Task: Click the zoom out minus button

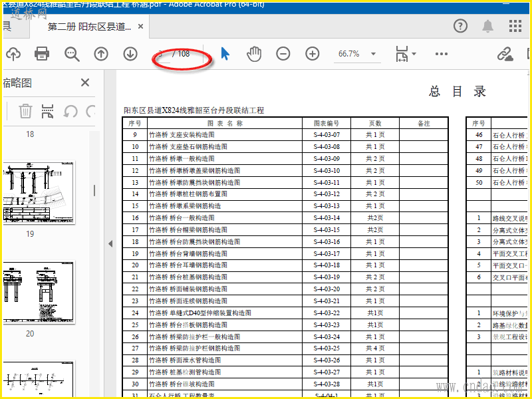Action: click(283, 54)
